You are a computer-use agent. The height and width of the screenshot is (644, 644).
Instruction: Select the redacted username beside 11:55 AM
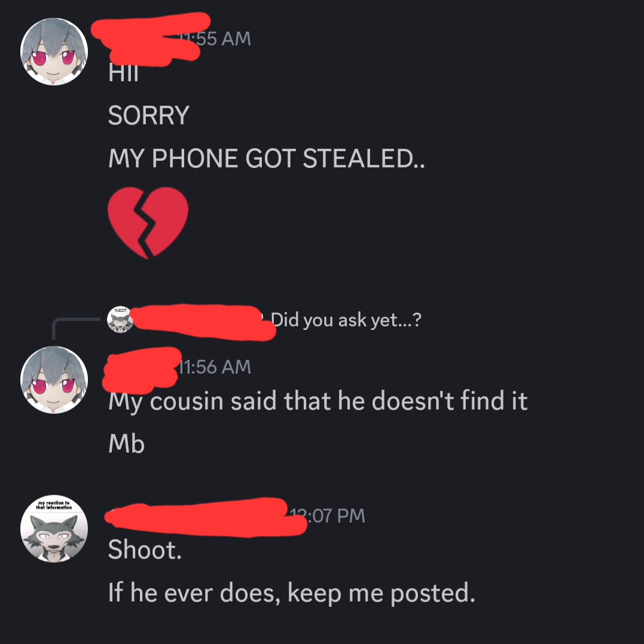tap(150, 39)
